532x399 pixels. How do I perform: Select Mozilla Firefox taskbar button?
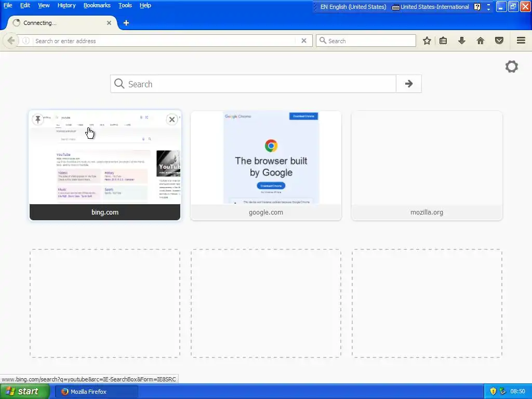(97, 392)
